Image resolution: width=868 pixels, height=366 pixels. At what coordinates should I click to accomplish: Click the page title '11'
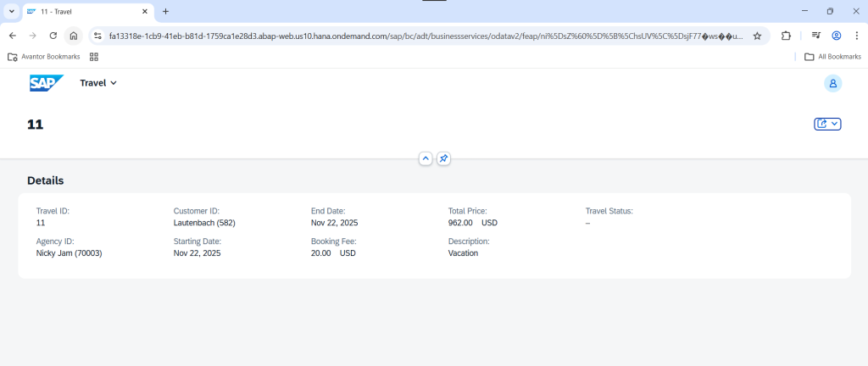[36, 125]
